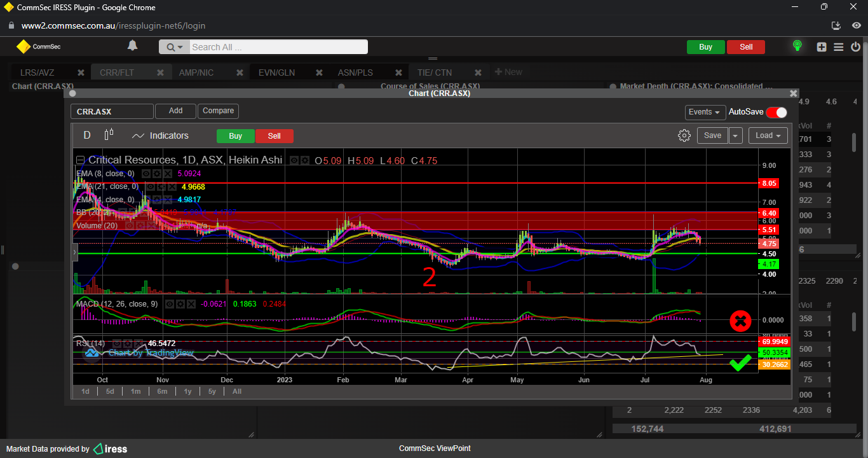Hide the MACD indicator via eye icon
This screenshot has width=868, height=458.
click(x=168, y=304)
